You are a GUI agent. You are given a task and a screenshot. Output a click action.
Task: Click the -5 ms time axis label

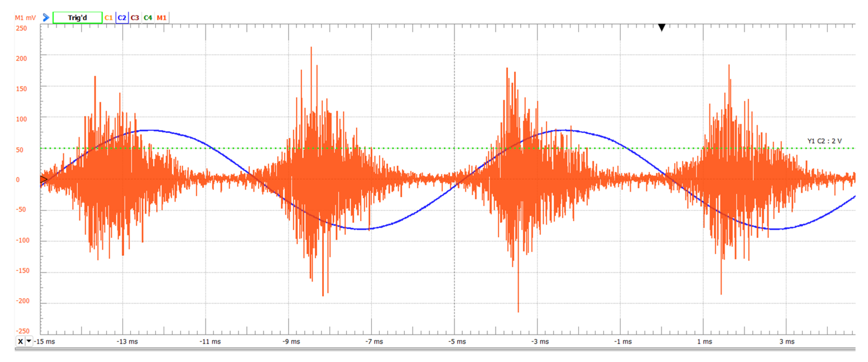[x=457, y=341]
